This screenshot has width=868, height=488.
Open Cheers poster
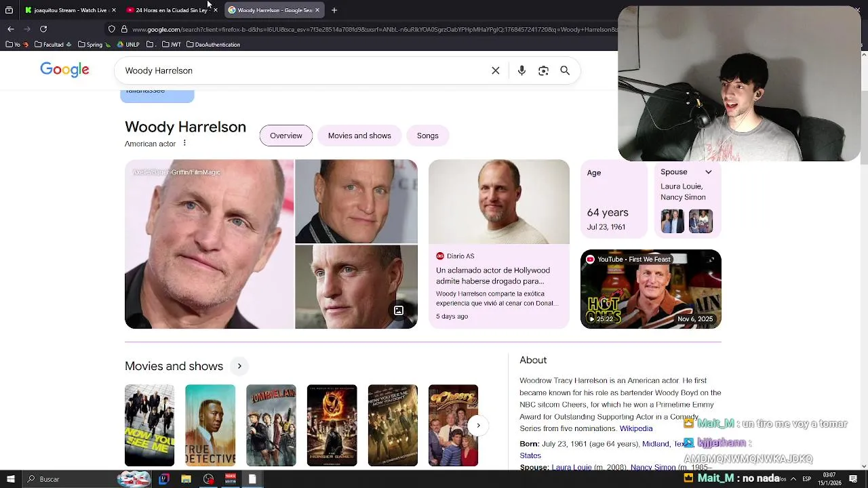click(x=453, y=426)
